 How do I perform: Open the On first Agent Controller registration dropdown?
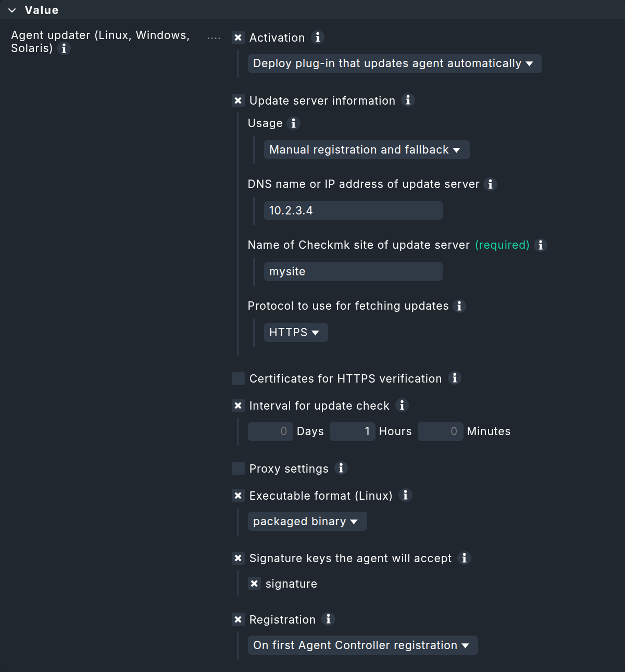(362, 645)
